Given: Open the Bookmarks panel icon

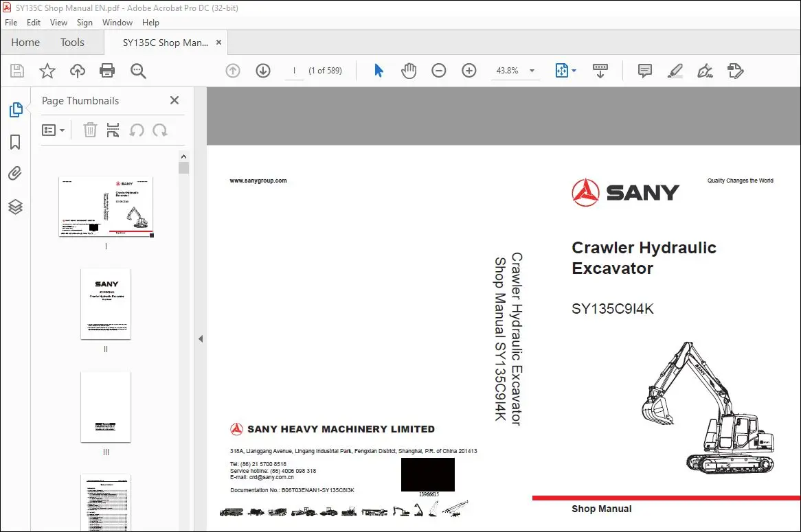Looking at the screenshot, I should (x=15, y=142).
